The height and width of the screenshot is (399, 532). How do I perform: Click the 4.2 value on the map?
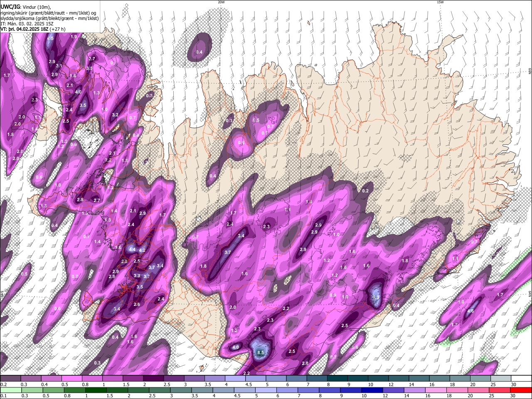(142, 251)
